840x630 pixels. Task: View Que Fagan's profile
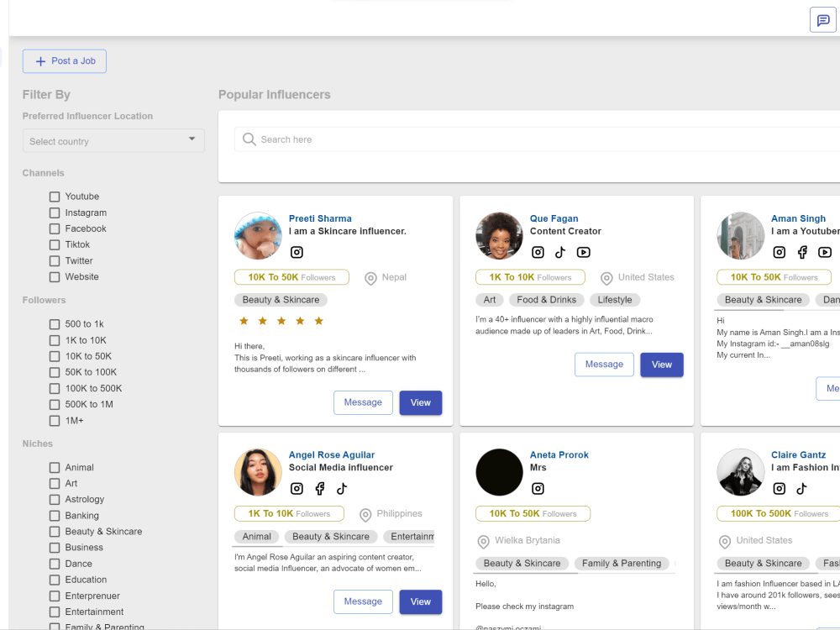pos(662,365)
